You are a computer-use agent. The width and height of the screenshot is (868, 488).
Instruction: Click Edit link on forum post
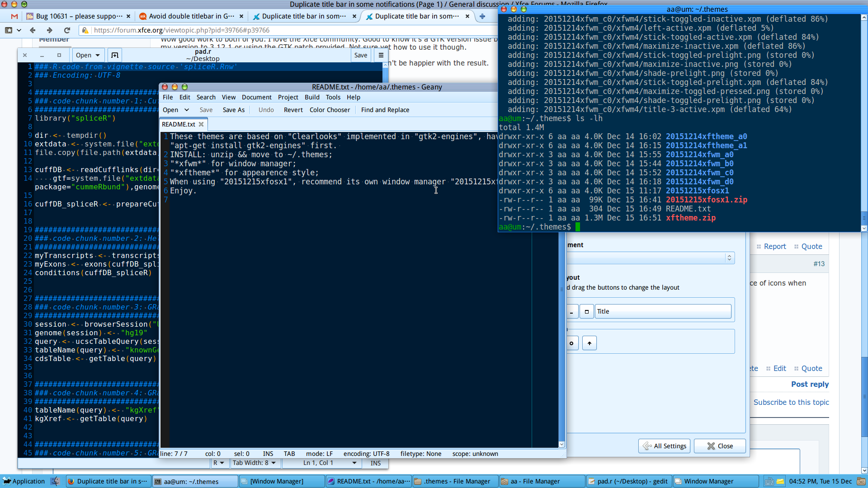tap(779, 368)
